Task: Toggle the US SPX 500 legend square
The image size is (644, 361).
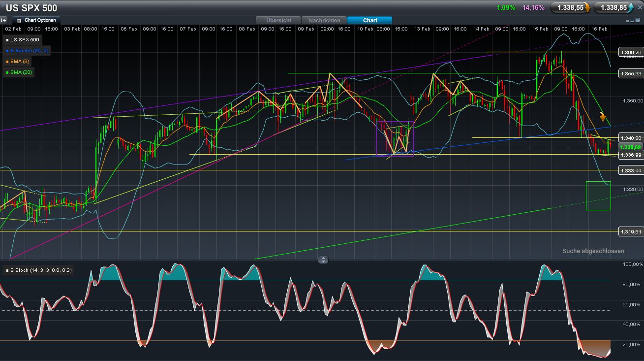Action: 7,39
